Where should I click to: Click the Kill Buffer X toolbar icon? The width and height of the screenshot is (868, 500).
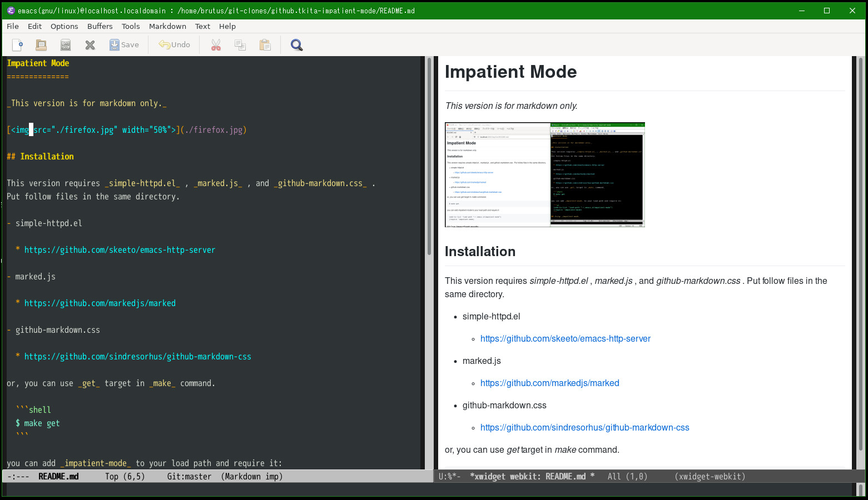click(x=90, y=45)
